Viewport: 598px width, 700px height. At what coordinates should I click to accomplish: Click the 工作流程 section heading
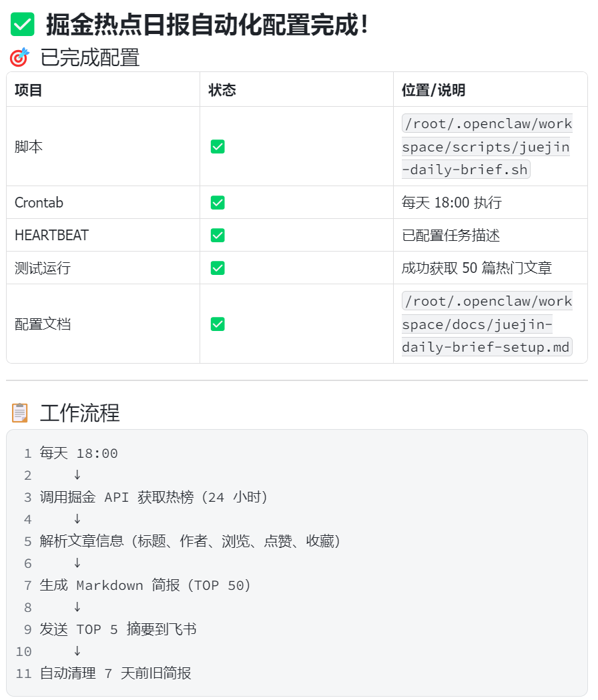point(80,412)
